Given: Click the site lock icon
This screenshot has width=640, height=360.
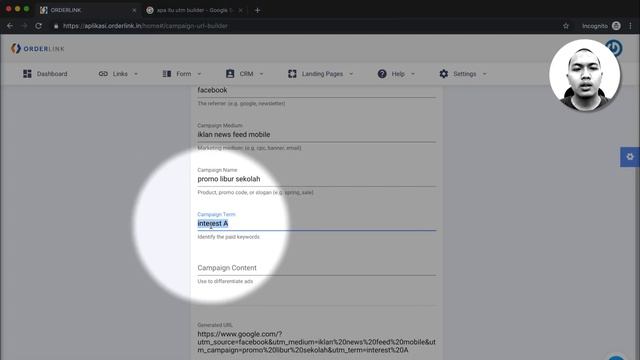Looking at the screenshot, I should tap(56, 26).
